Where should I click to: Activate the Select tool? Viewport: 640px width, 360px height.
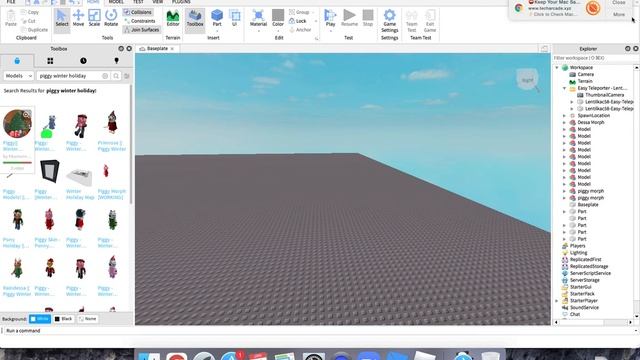pyautogui.click(x=62, y=18)
